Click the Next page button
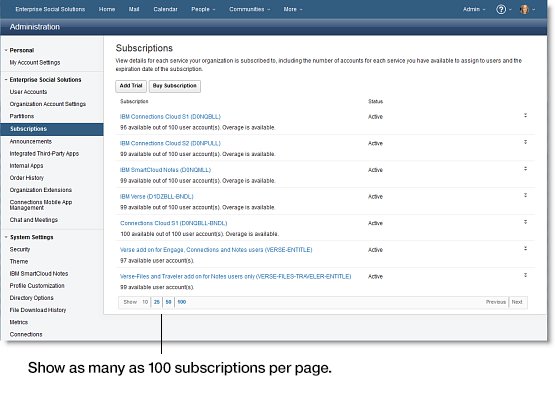The height and width of the screenshot is (408, 555). coord(517,302)
